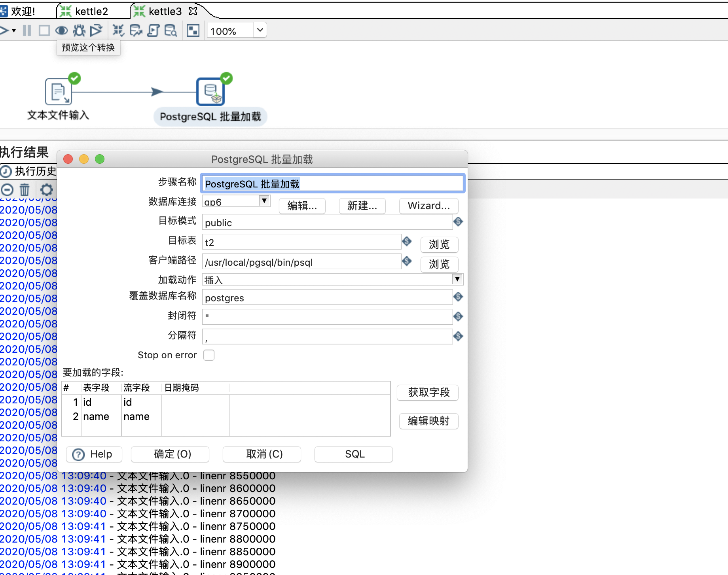Pause the running transformation
The width and height of the screenshot is (728, 575).
click(x=27, y=30)
